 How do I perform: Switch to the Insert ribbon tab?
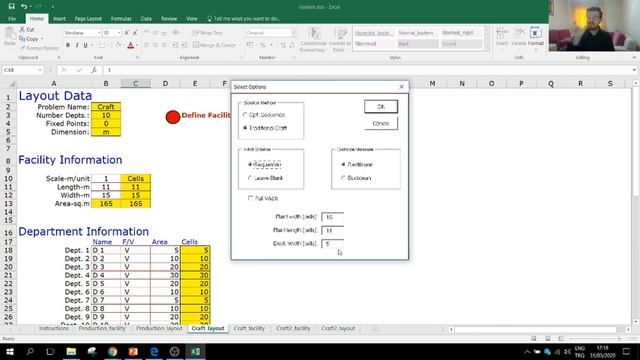click(59, 19)
